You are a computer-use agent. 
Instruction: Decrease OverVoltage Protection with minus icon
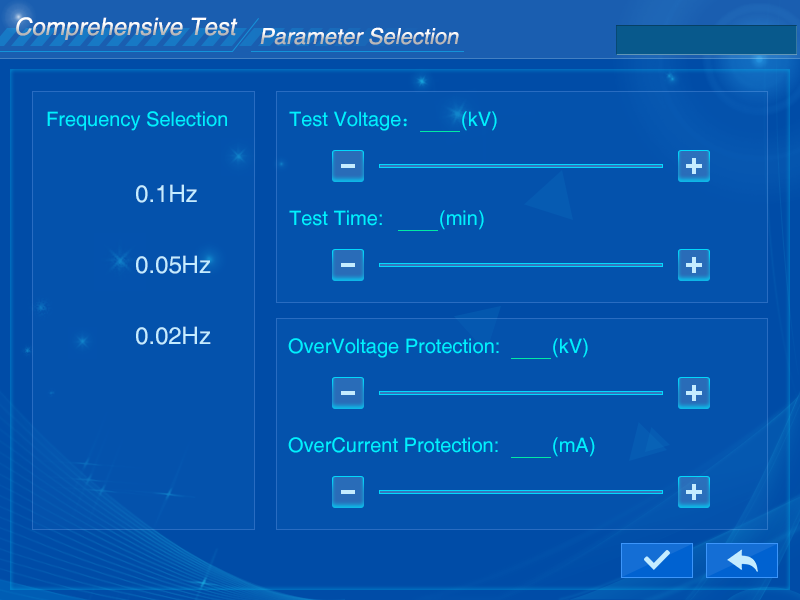(x=347, y=393)
